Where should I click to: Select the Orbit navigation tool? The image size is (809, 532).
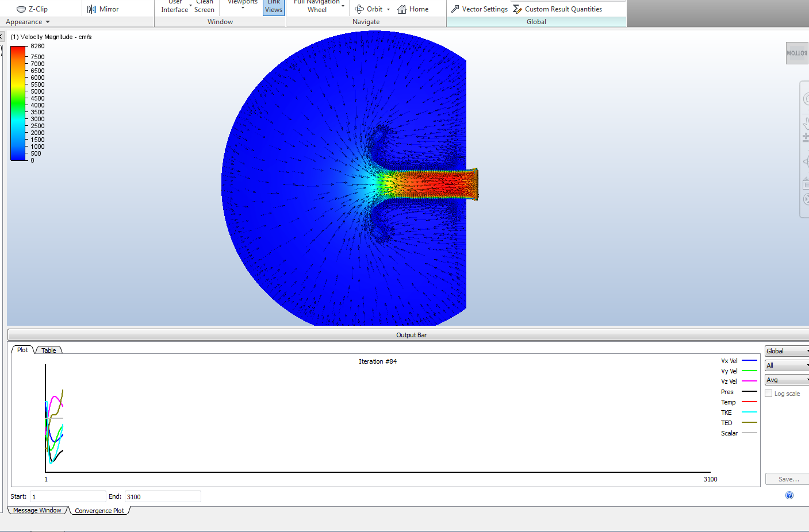click(x=372, y=9)
